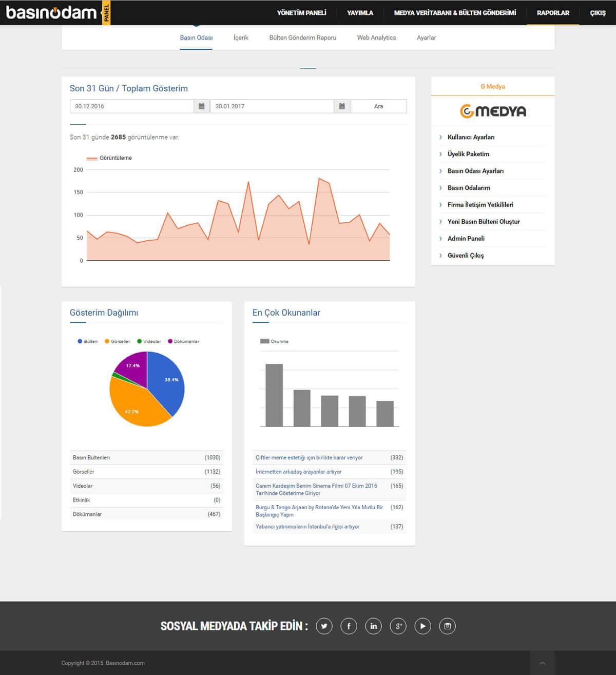Click the Instagram icon in footer
The height and width of the screenshot is (675, 616).
[x=447, y=626]
